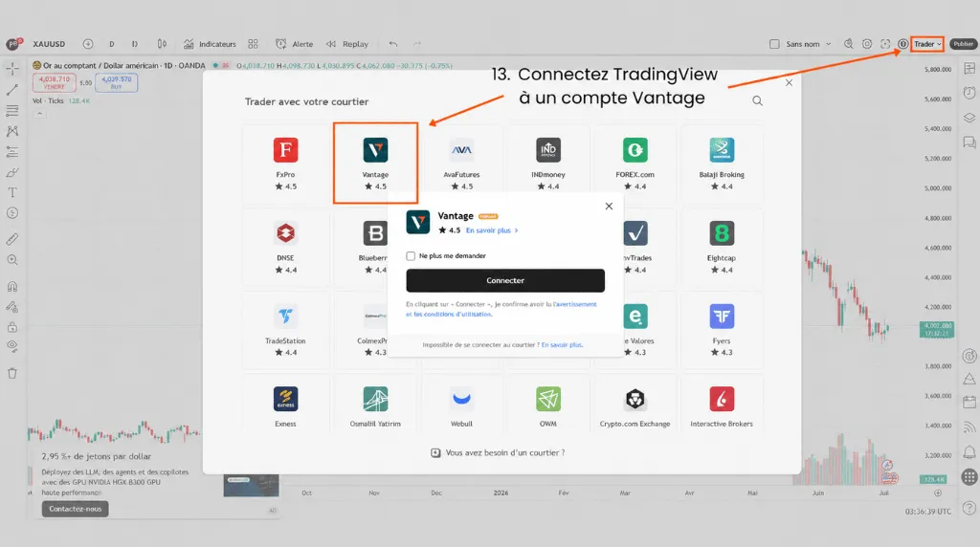Click the red VENDRE price button
This screenshot has width=980, height=547.
[55, 82]
